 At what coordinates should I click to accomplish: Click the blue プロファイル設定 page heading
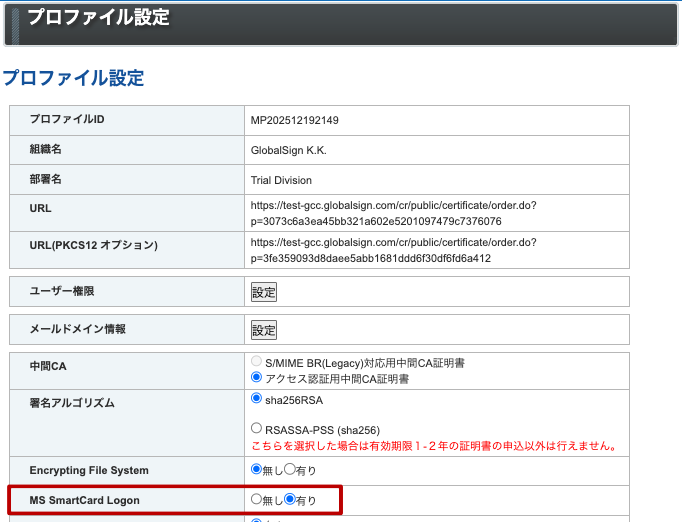point(73,78)
